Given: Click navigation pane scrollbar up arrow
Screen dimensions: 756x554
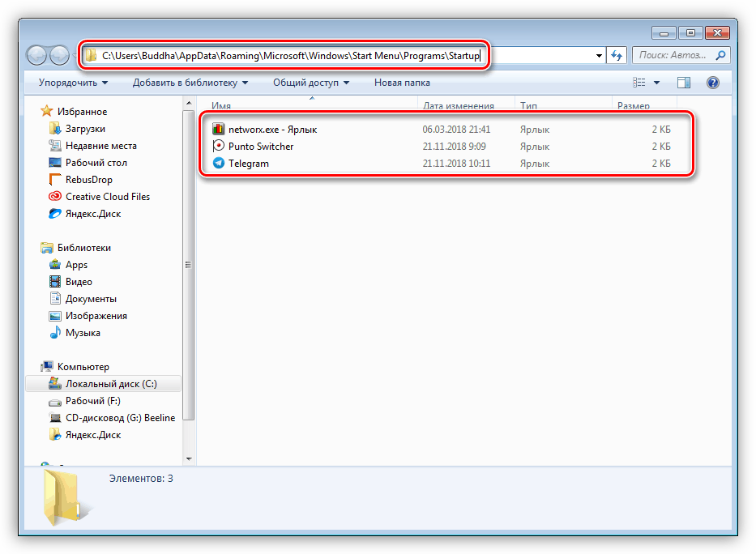Looking at the screenshot, I should click(189, 103).
